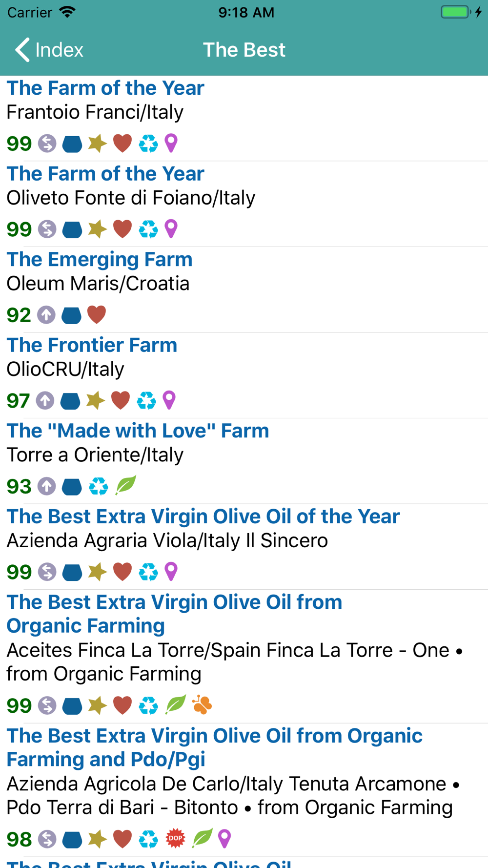
Task: Tap the purple map pin for Frantoio Franci
Action: point(171,144)
